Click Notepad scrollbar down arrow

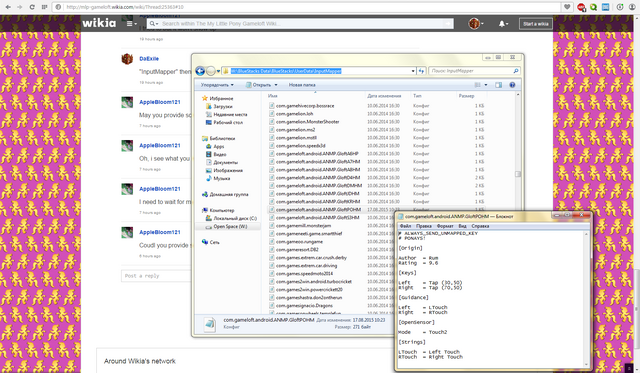[x=587, y=364]
